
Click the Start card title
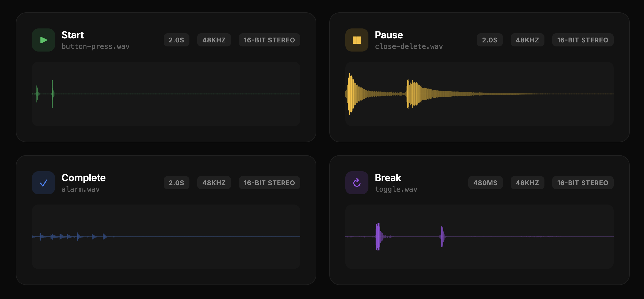pos(73,35)
